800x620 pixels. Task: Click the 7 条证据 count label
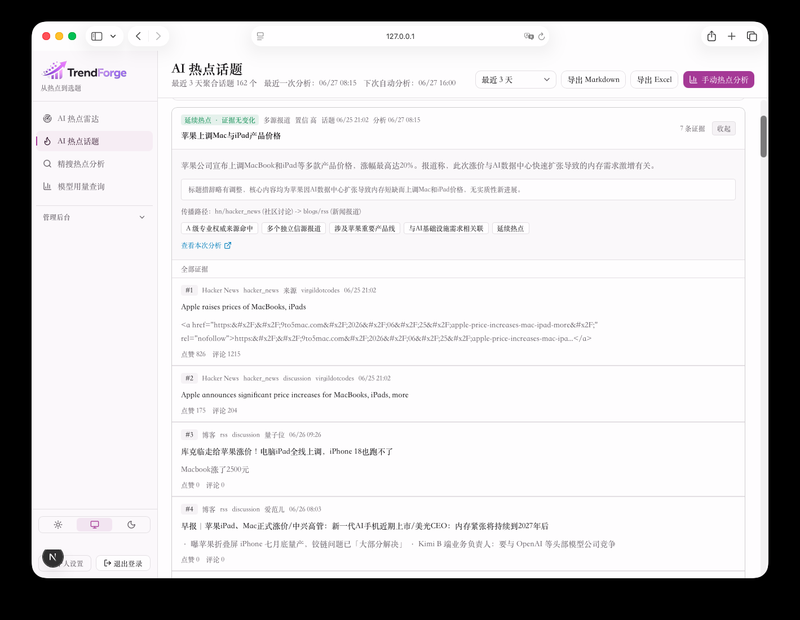(x=692, y=129)
